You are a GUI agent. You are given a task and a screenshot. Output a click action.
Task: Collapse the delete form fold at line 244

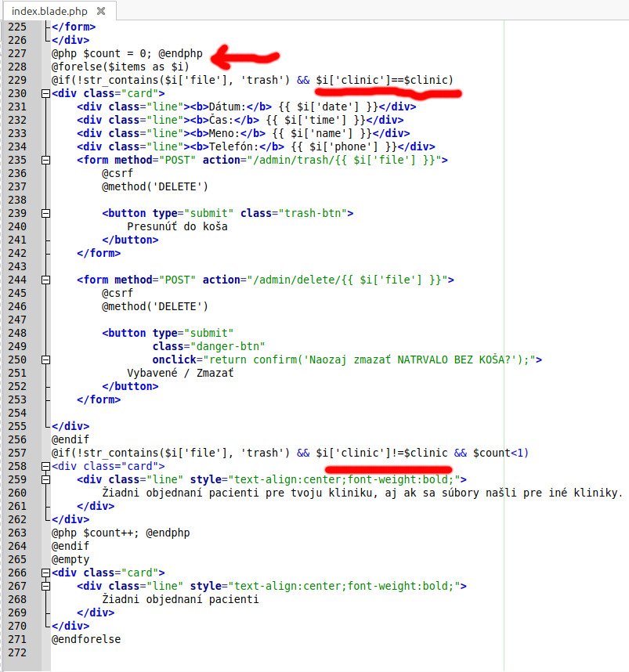(45, 280)
